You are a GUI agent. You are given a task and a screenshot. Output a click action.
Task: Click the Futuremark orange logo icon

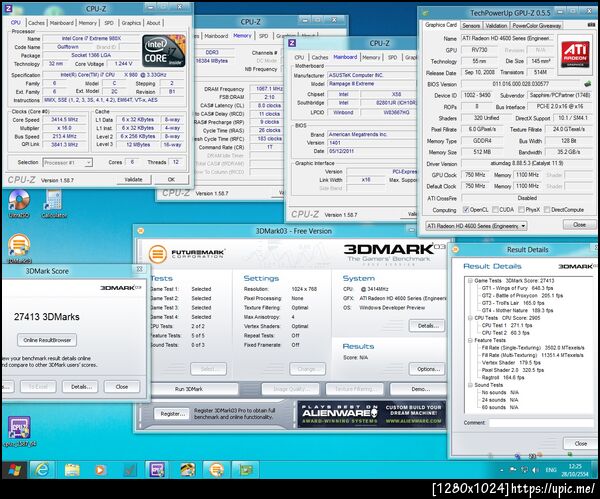point(158,254)
